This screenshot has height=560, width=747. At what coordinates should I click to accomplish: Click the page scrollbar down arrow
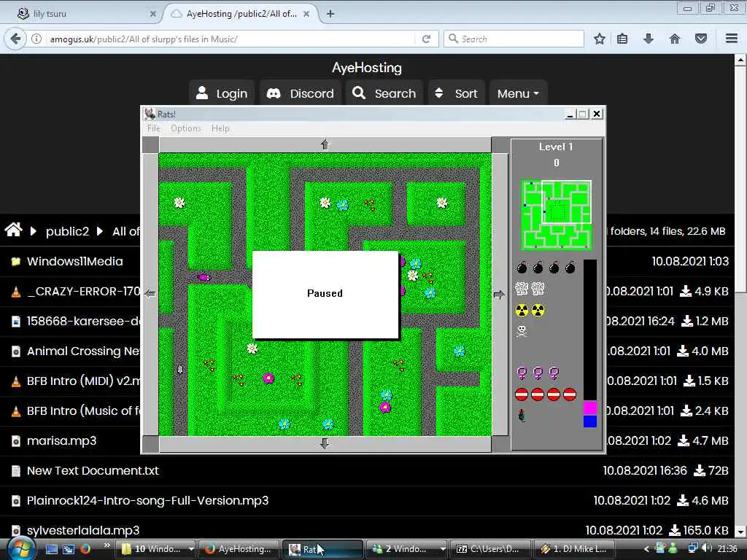pos(740,531)
